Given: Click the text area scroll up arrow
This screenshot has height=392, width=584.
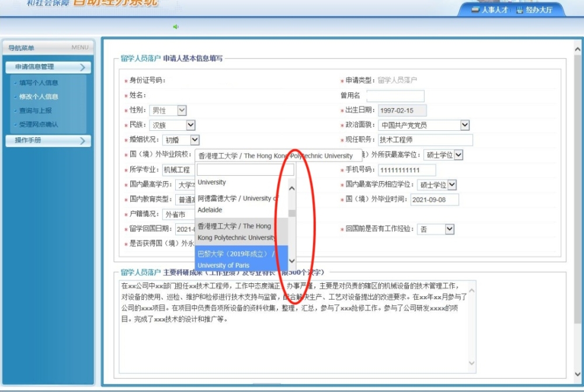Looking at the screenshot, I should 471,291.
